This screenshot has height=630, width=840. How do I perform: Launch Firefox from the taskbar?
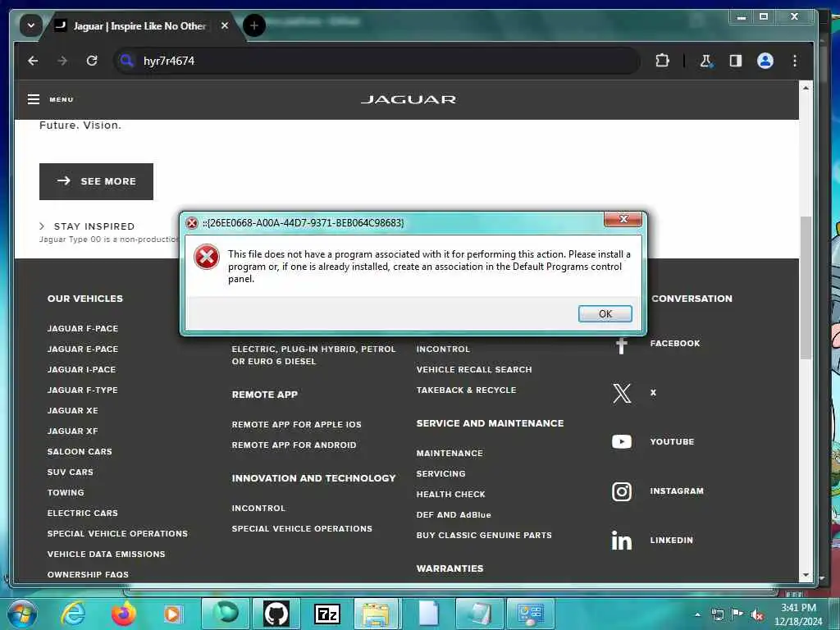click(123, 614)
